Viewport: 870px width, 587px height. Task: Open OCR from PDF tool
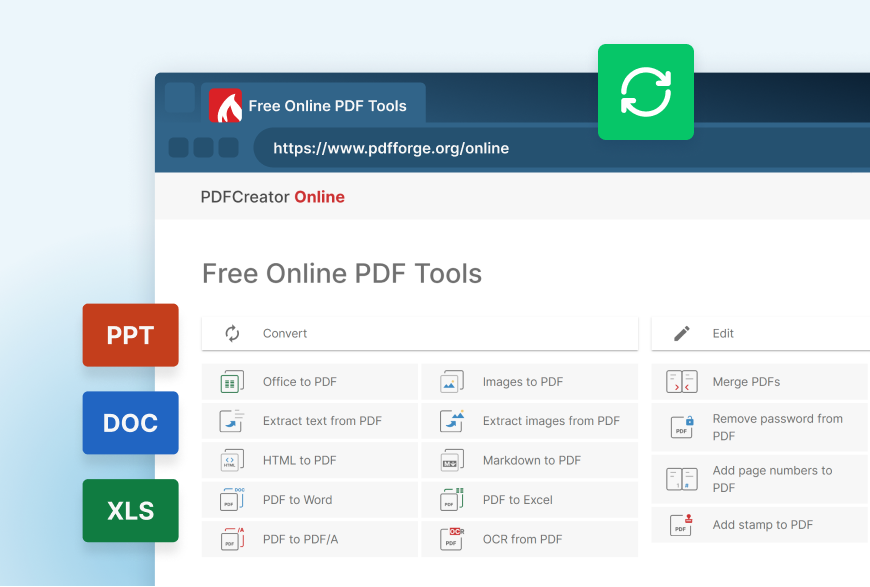530,539
